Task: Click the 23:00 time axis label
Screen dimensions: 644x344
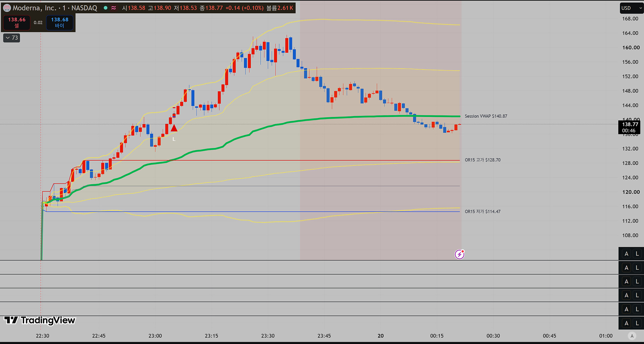Action: coord(155,336)
